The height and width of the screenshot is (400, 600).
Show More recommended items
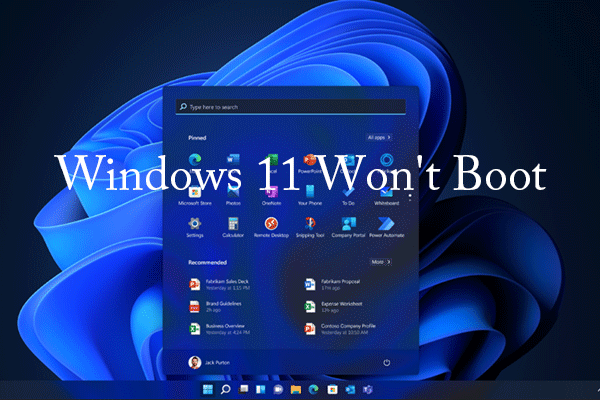[x=380, y=262]
